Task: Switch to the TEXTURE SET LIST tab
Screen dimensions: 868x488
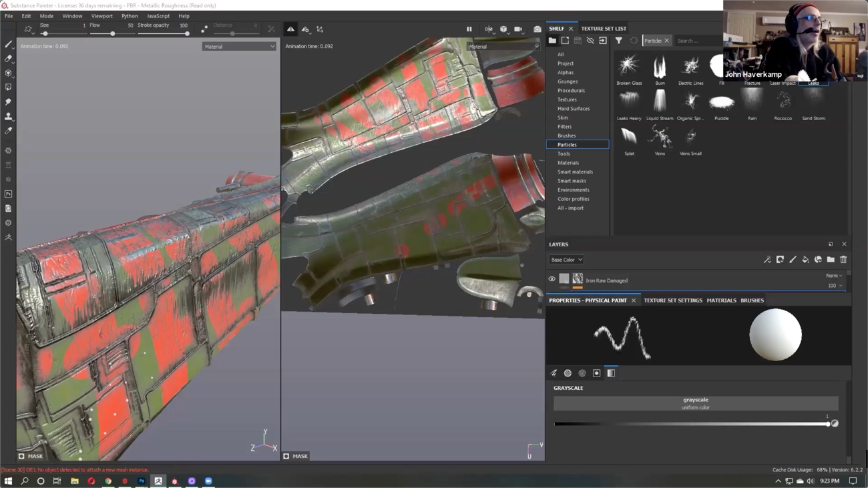Action: [603, 29]
